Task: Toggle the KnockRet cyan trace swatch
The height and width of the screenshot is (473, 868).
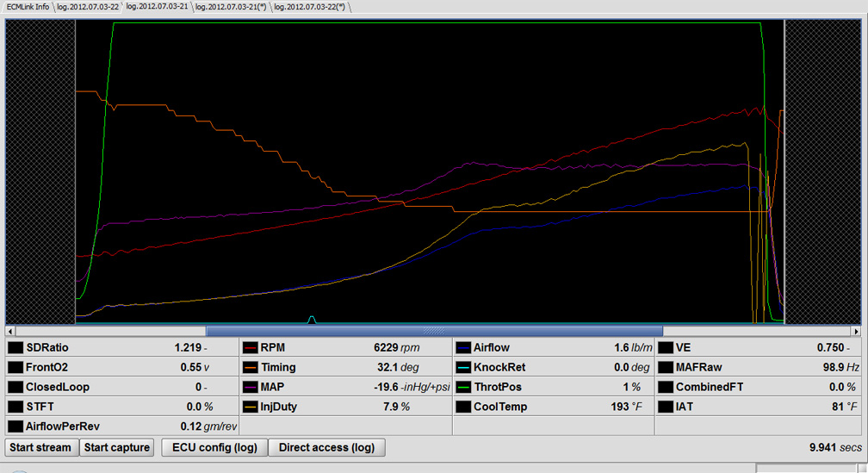Action: [463, 368]
